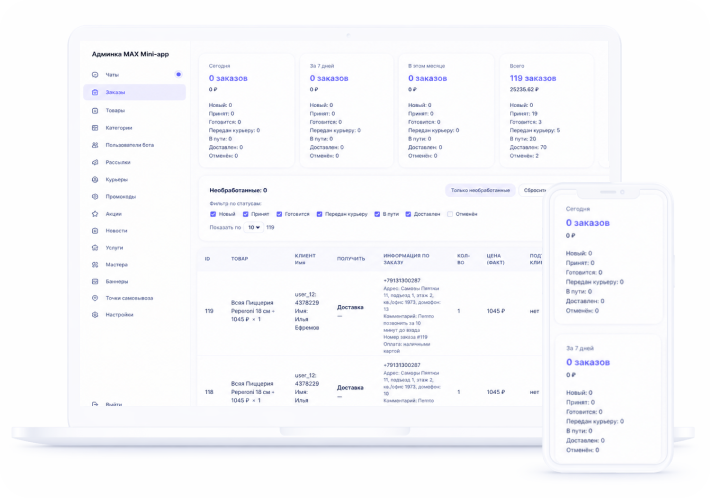Click ПОЛУЧИТЬ column header
The image size is (710, 498).
[351, 259]
